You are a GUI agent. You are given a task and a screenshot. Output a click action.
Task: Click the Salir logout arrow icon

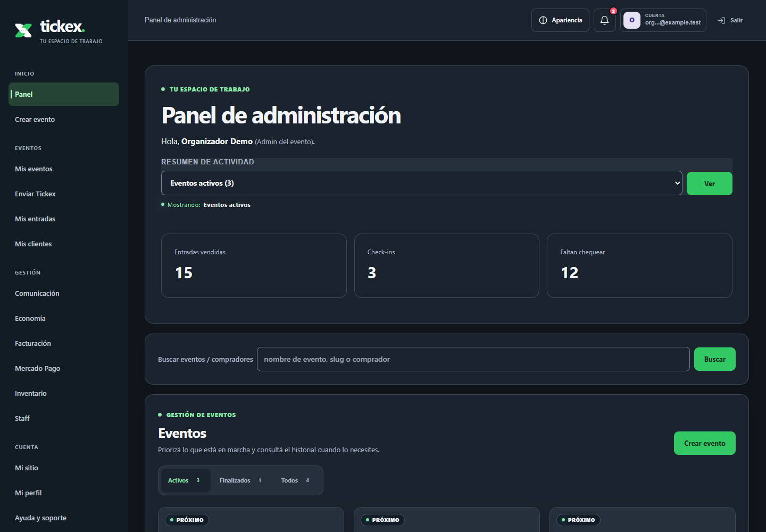coord(721,20)
